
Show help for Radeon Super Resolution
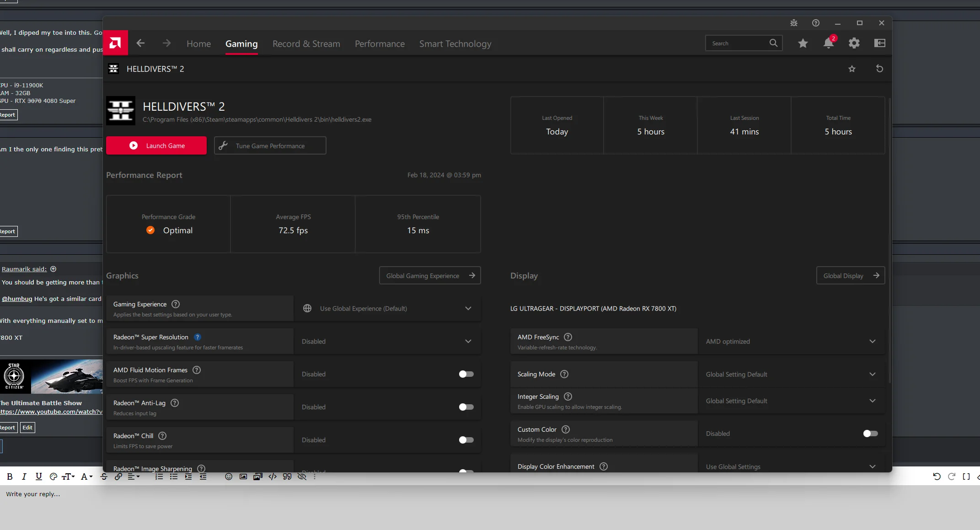pyautogui.click(x=198, y=337)
